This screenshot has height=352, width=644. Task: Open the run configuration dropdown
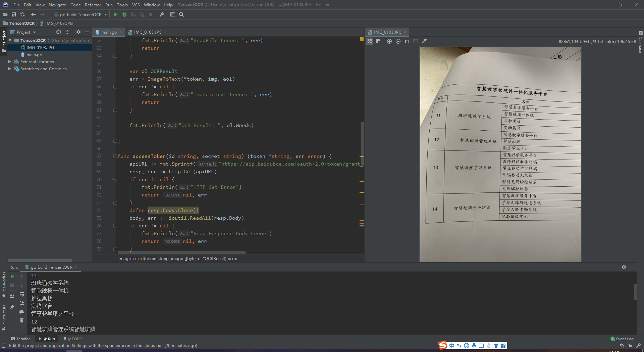coord(81,14)
